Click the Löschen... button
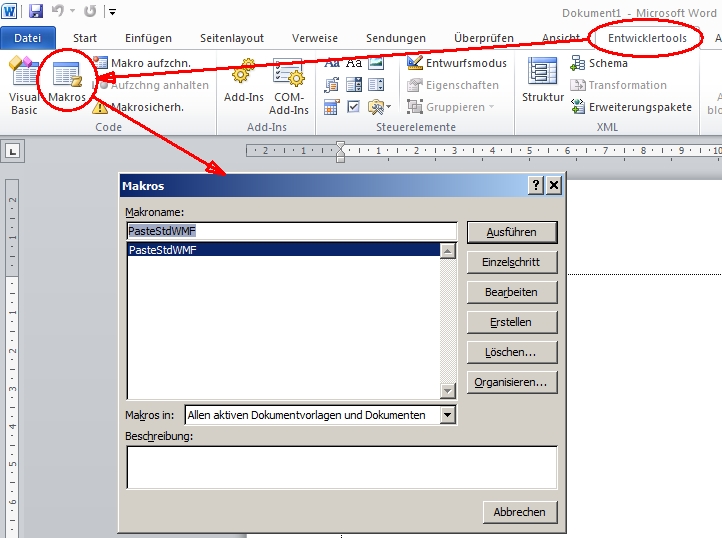The width and height of the screenshot is (722, 538). coord(512,352)
